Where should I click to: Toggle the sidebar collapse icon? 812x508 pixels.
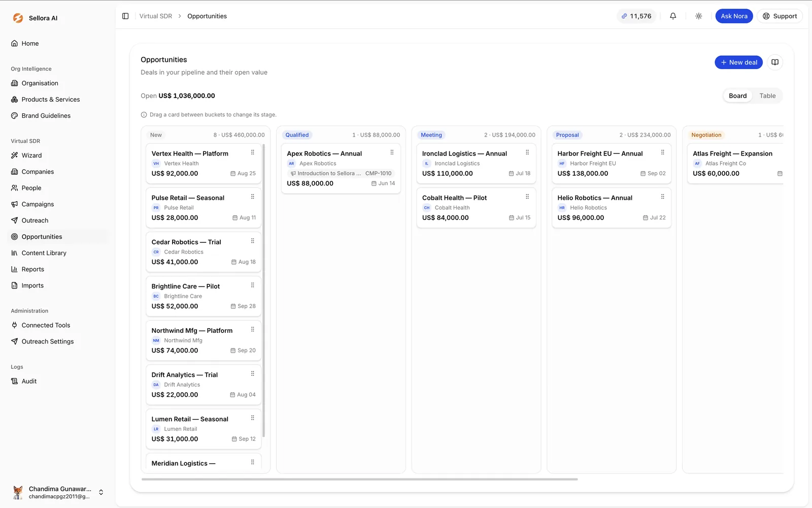[125, 16]
